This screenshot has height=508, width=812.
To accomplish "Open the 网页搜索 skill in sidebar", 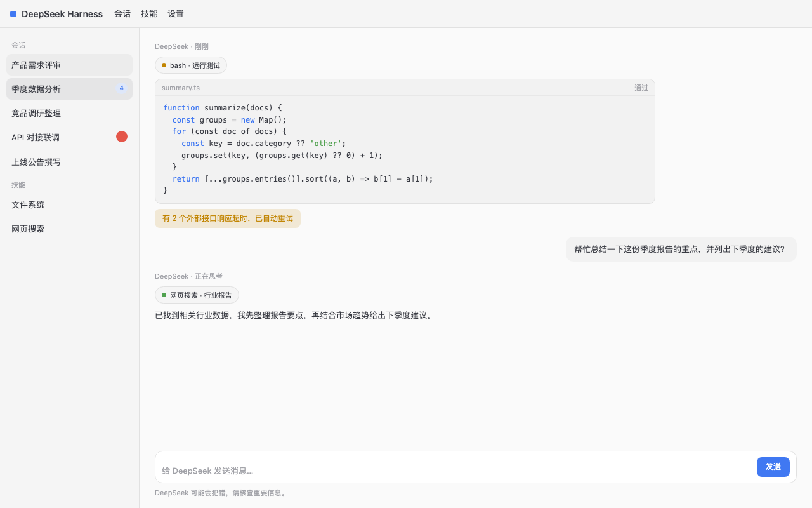I will coord(69,229).
